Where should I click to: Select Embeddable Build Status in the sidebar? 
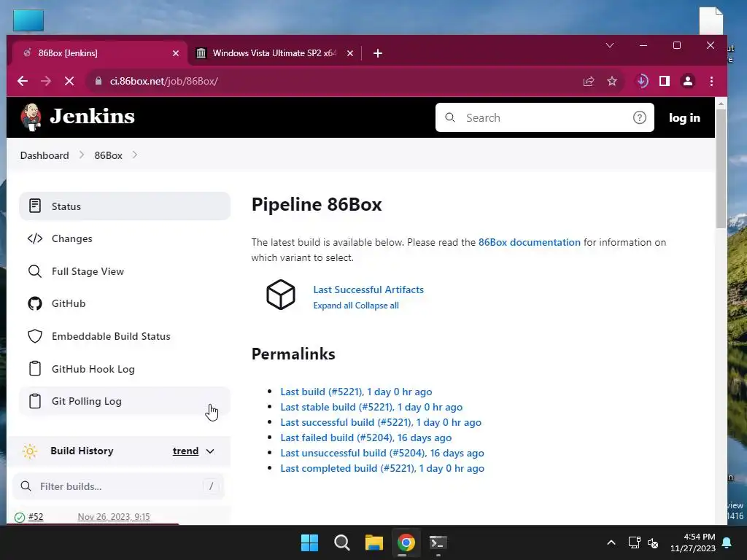click(x=125, y=336)
